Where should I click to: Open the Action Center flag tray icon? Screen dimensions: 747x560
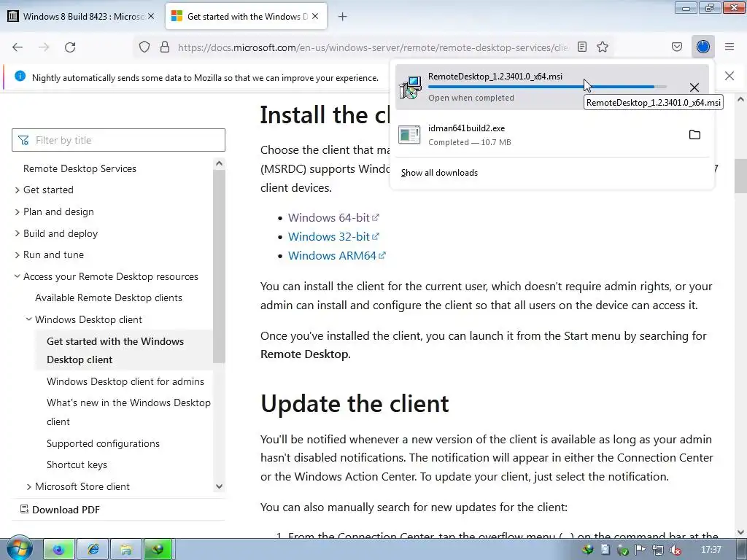pyautogui.click(x=640, y=550)
